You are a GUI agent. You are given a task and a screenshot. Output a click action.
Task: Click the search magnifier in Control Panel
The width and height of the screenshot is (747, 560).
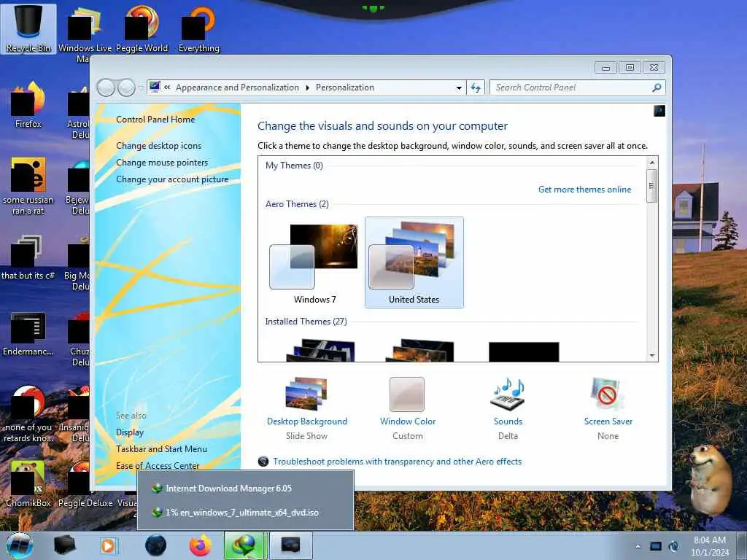tap(657, 87)
